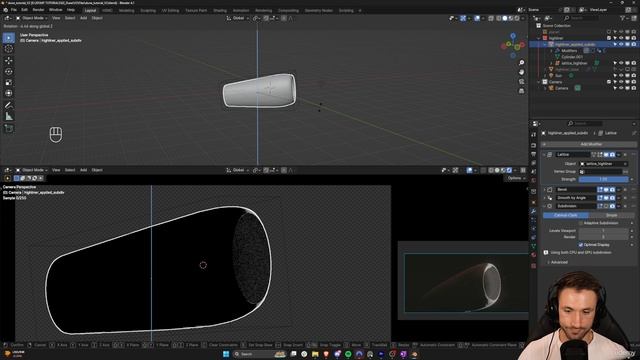
Task: Collapse the Subdivision modifier panel
Action: coord(544,206)
